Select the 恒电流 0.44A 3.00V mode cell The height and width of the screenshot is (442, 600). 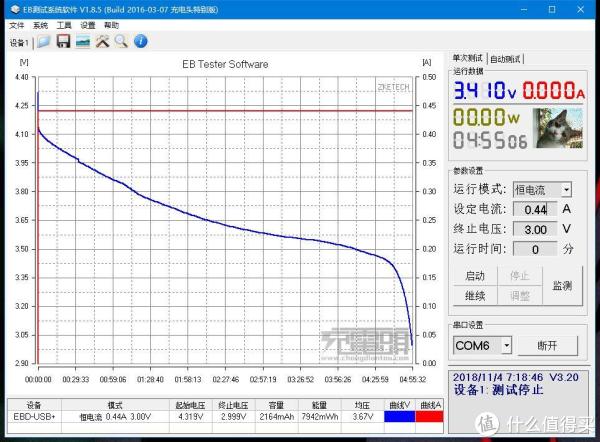115,416
